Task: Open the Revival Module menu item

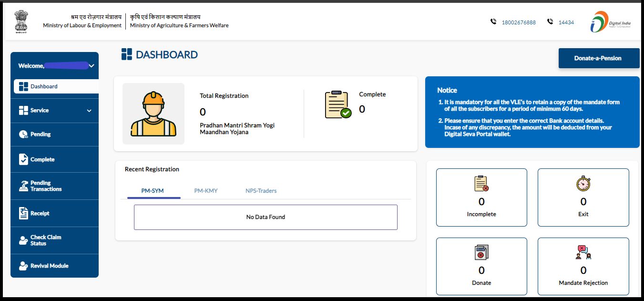Action: [54, 266]
